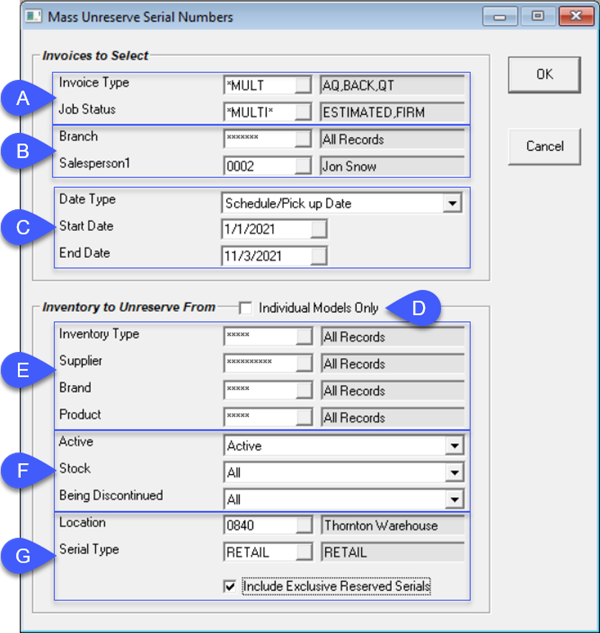Expand the Active status dropdown
The width and height of the screenshot is (600, 633).
click(454, 446)
